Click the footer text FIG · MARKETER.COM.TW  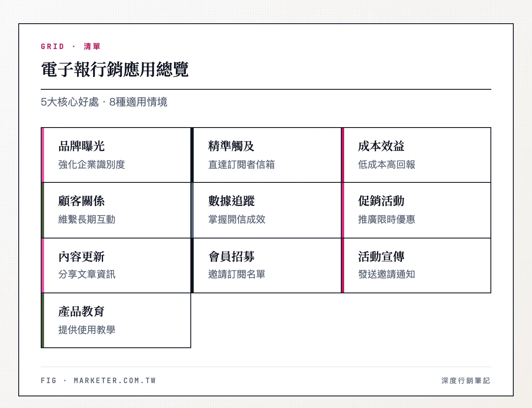coord(98,381)
